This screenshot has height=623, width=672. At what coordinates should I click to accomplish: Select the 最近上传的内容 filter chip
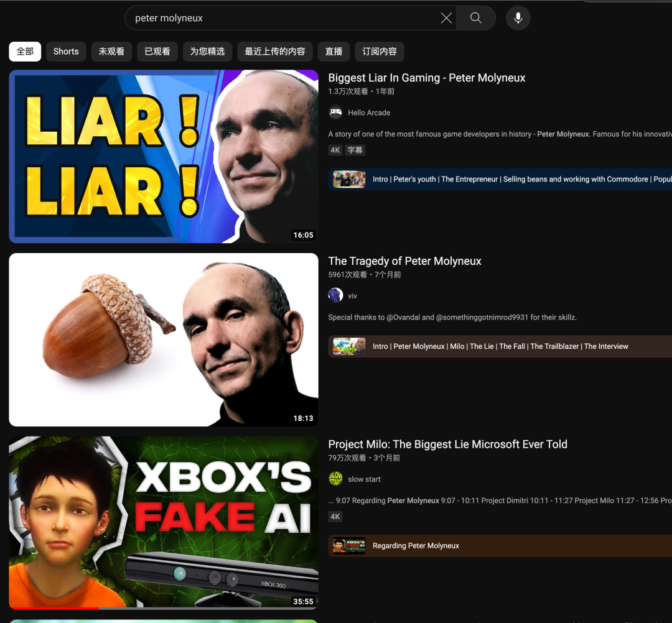click(275, 52)
